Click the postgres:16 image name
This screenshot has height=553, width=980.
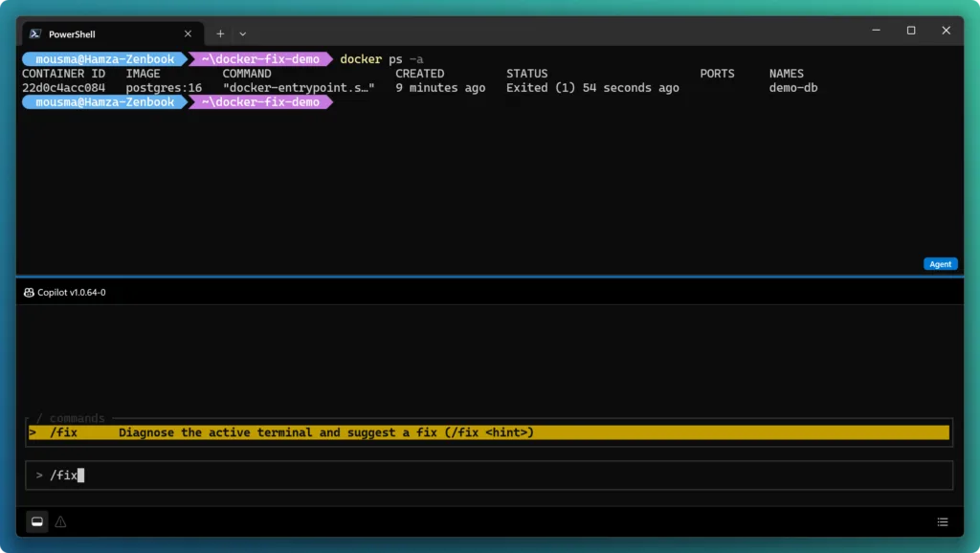point(164,88)
